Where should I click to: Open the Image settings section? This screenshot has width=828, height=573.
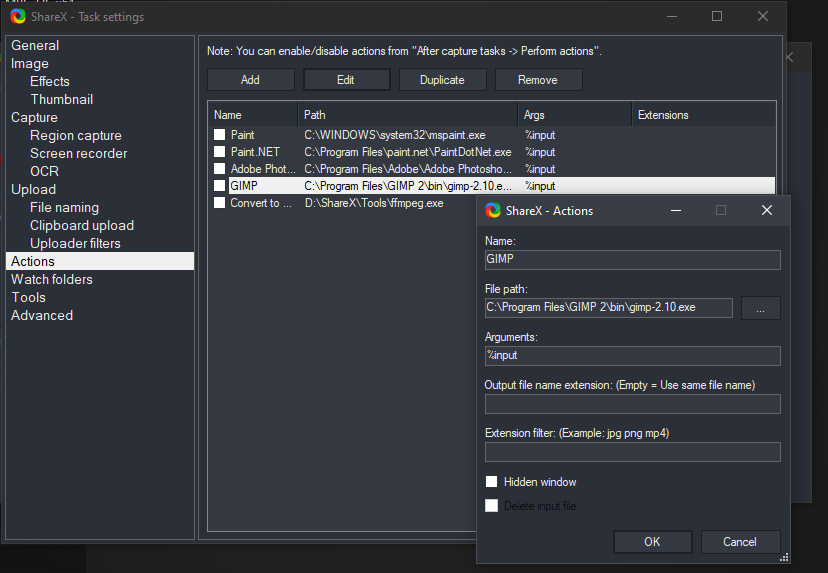tap(30, 63)
